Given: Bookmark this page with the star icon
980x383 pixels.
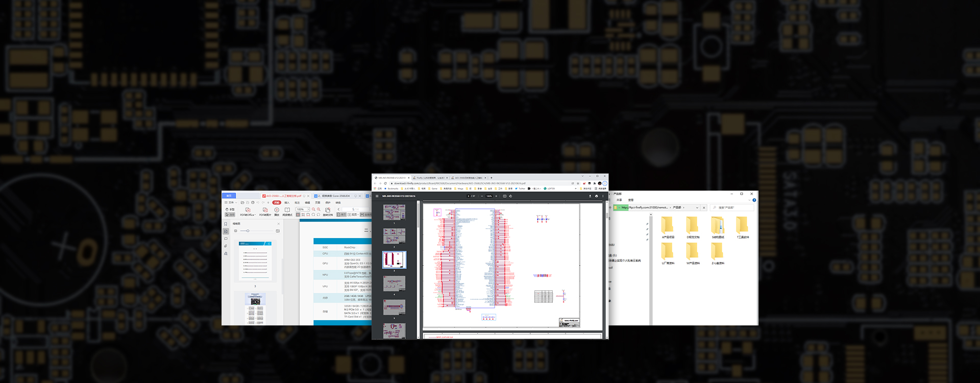Looking at the screenshot, I should [x=578, y=183].
